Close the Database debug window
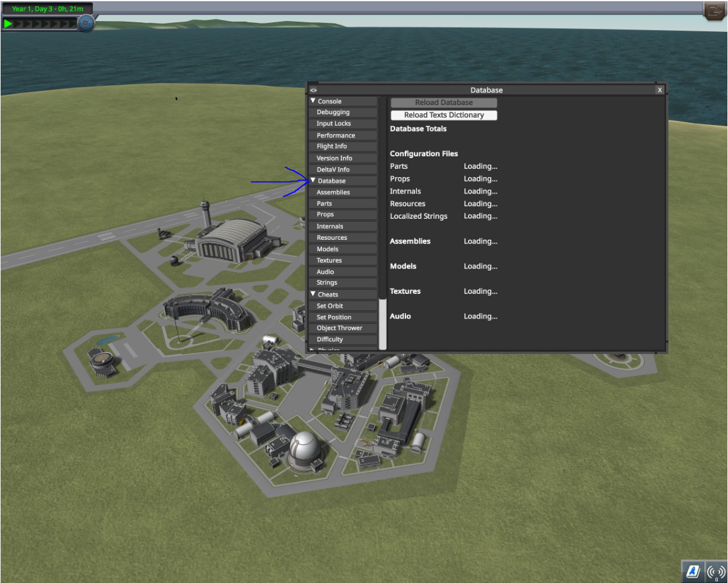The height and width of the screenshot is (583, 728). point(660,90)
